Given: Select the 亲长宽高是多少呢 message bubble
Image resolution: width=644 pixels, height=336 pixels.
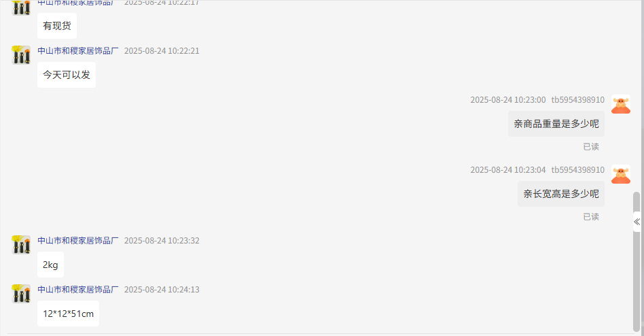Looking at the screenshot, I should pyautogui.click(x=561, y=194).
